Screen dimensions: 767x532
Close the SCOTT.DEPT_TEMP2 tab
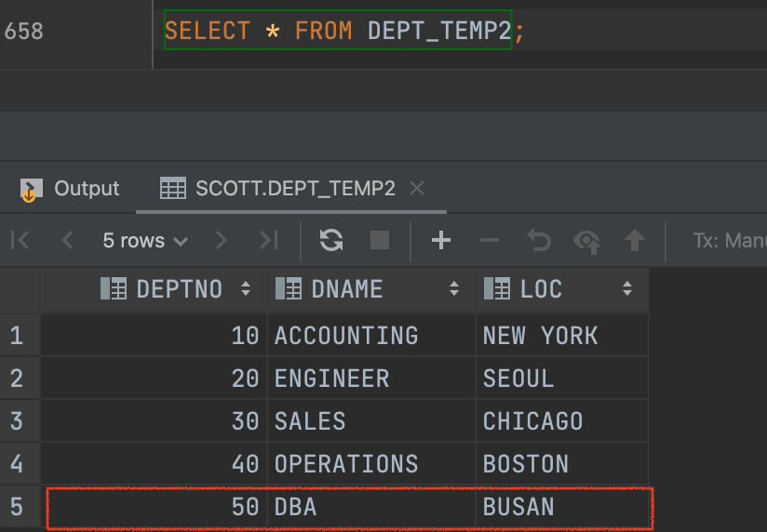click(417, 188)
